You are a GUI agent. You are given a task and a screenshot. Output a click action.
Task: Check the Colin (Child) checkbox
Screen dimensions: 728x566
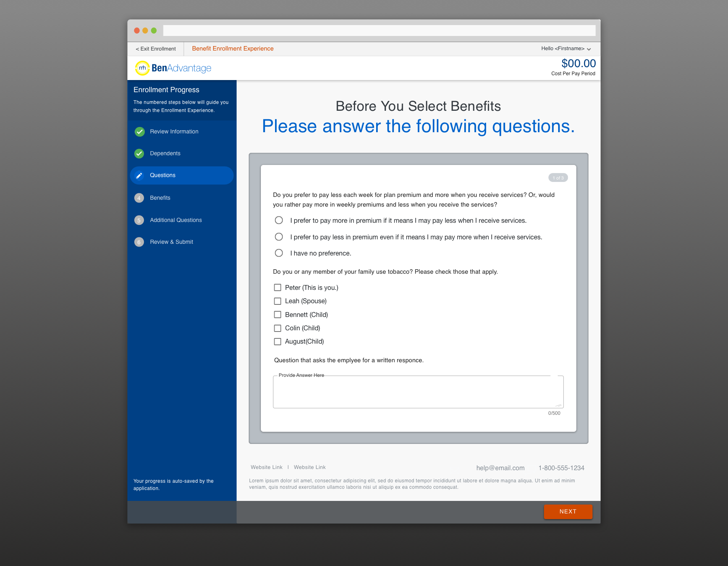[x=277, y=328]
